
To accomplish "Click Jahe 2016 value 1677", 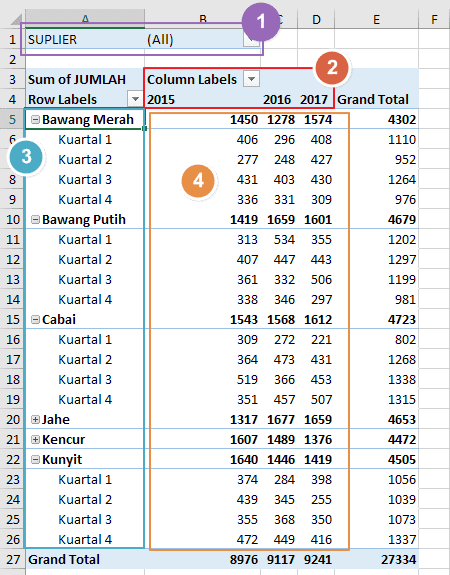I will 281,420.
